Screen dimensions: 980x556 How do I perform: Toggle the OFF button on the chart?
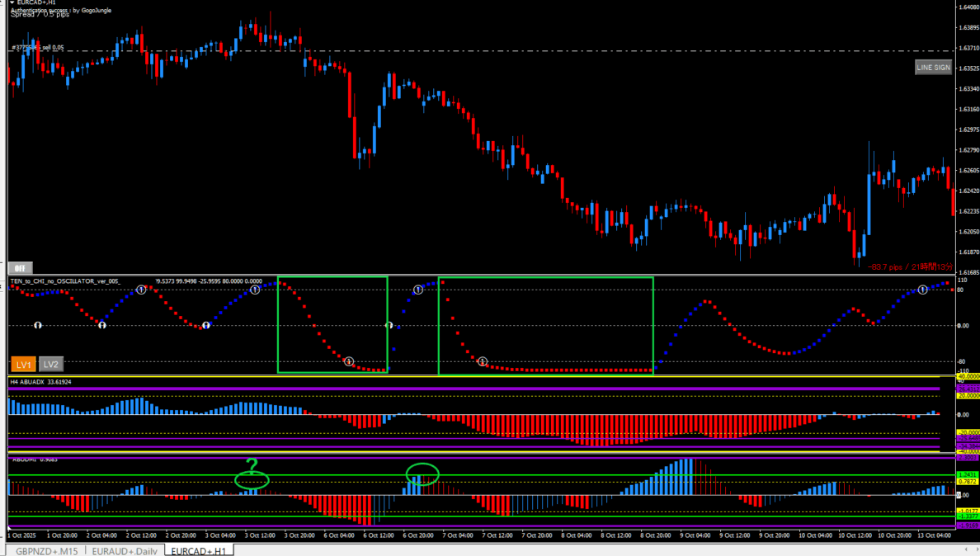[19, 268]
